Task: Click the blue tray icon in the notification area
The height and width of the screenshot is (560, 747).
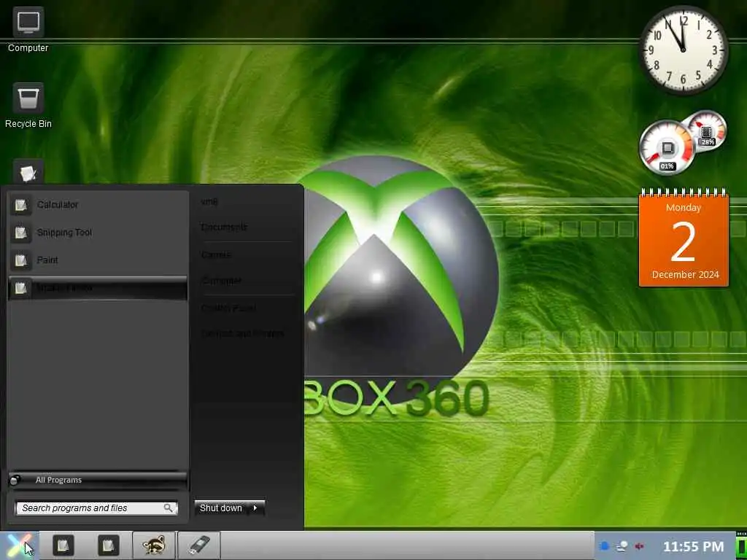Action: [x=605, y=546]
